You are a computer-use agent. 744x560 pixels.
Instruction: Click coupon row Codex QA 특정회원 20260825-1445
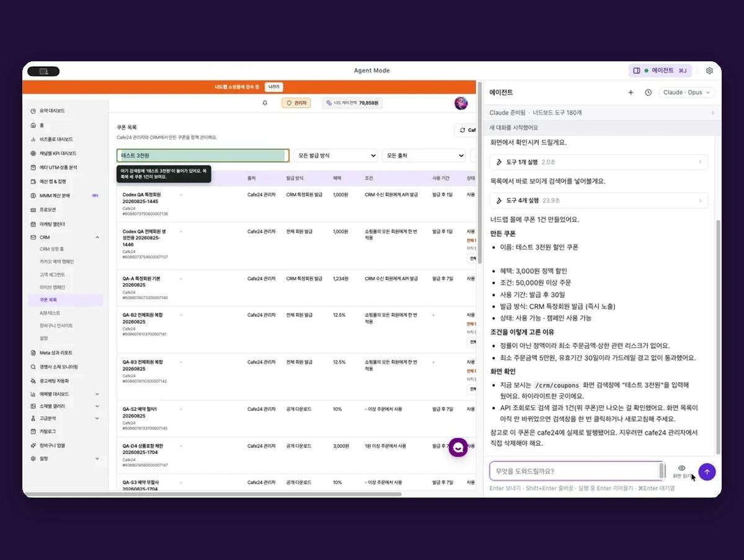pyautogui.click(x=296, y=204)
